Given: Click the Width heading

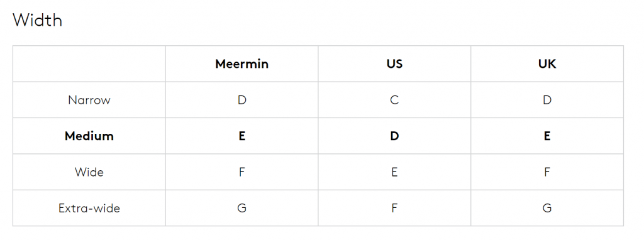Looking at the screenshot, I should click(37, 20).
